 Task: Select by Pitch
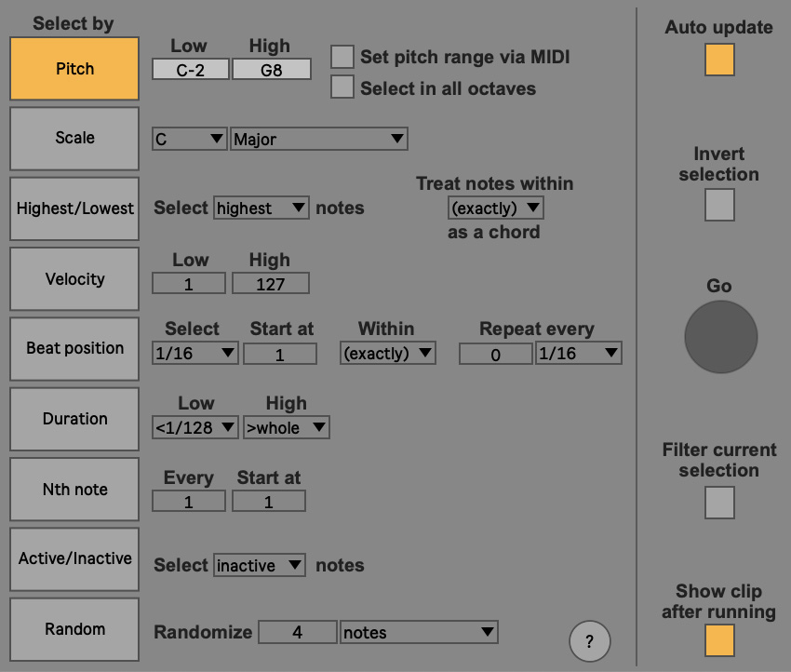point(74,69)
